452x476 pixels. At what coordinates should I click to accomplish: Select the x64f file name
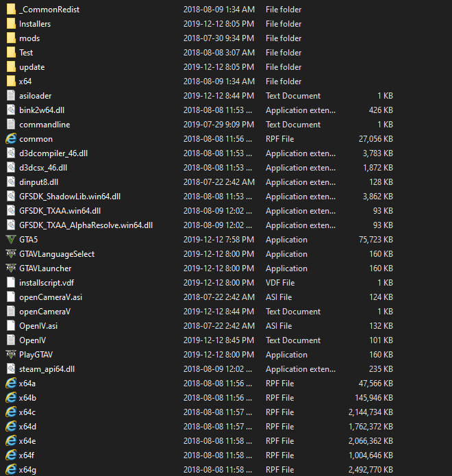pos(27,455)
